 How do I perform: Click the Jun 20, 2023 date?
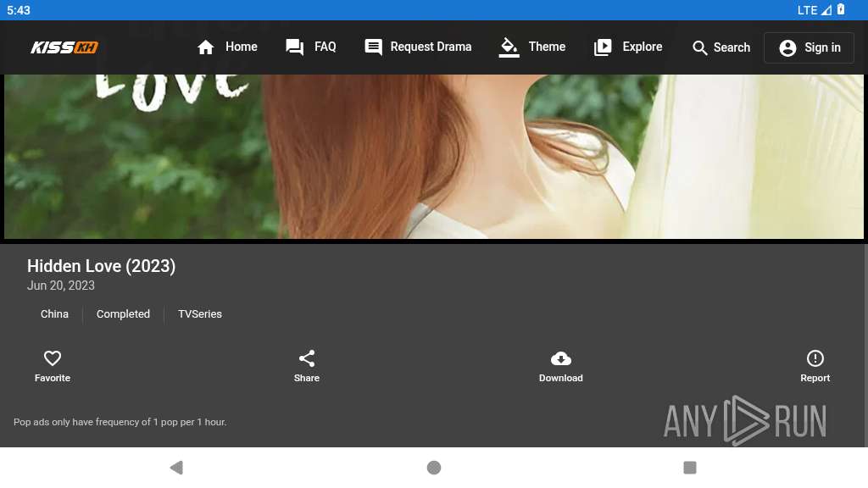click(61, 286)
